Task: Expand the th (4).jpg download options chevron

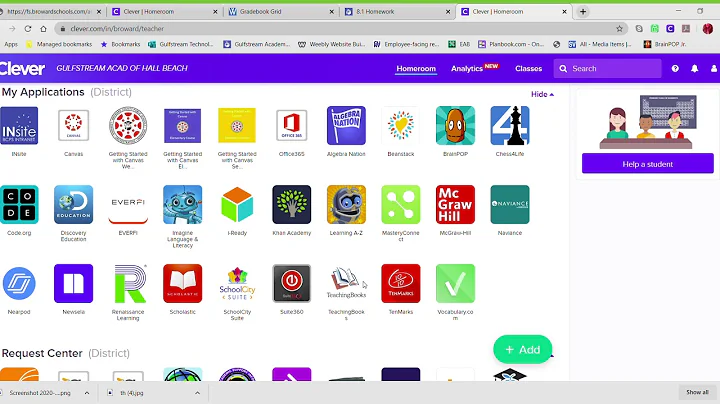Action: (197, 393)
